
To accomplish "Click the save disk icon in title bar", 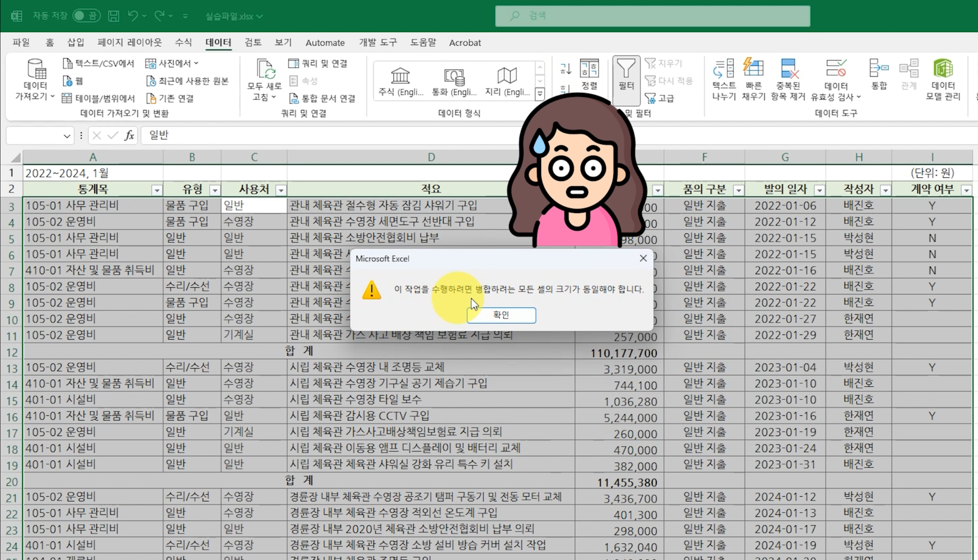I will [114, 16].
